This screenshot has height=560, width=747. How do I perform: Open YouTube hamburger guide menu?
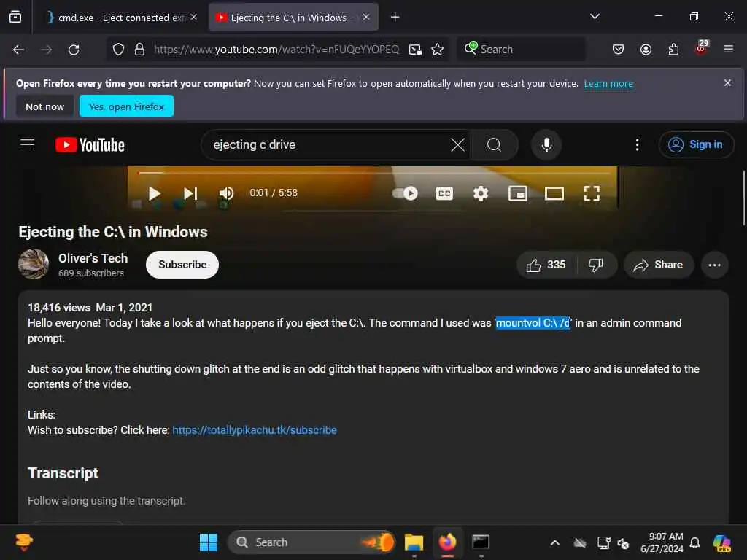tap(27, 144)
